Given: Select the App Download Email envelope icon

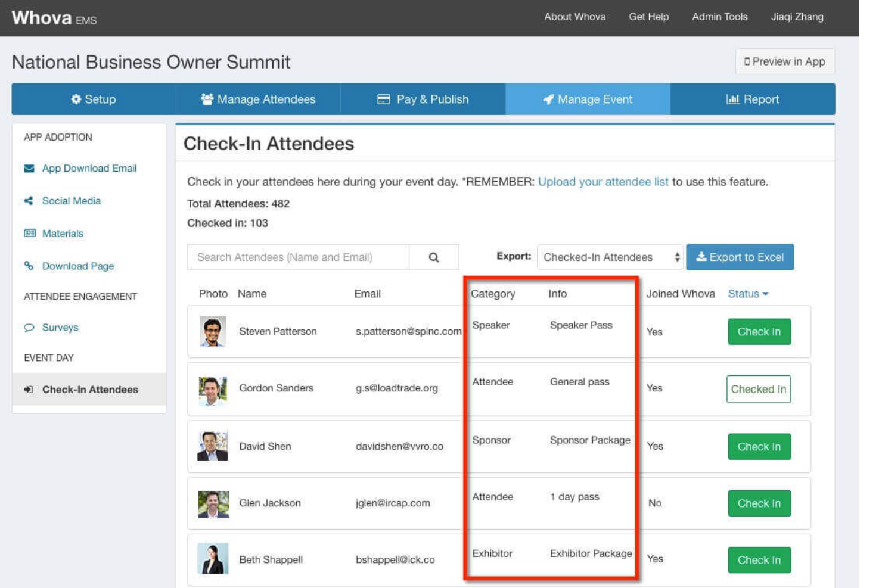Looking at the screenshot, I should pos(27,168).
